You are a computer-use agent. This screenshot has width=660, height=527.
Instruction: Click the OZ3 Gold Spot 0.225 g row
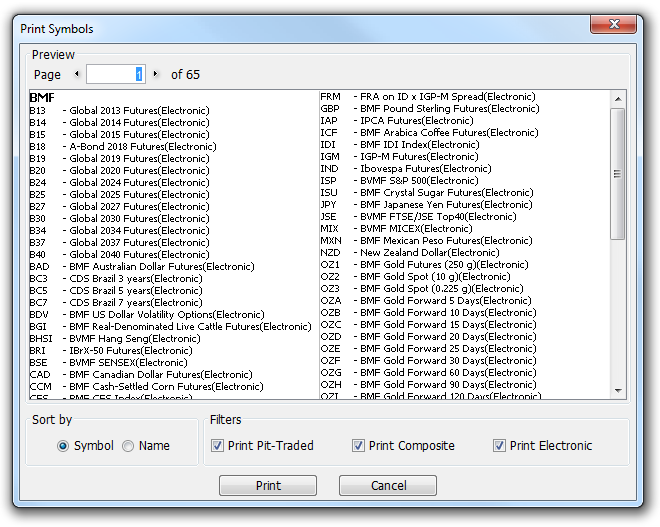(x=422, y=289)
